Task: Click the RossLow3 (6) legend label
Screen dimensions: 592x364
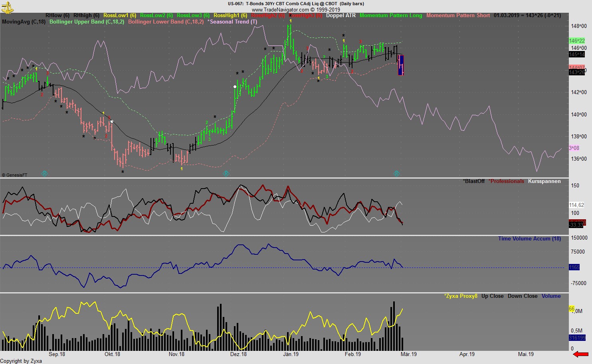Action: click(193, 16)
